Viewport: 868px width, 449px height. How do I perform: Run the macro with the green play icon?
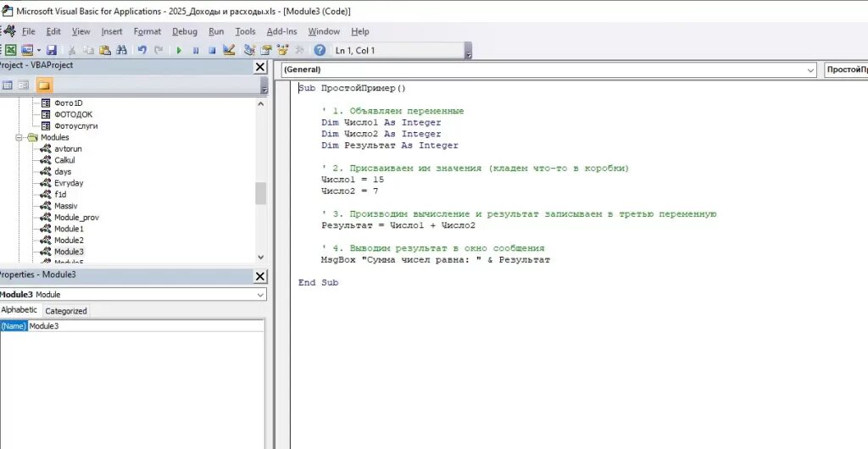click(179, 50)
